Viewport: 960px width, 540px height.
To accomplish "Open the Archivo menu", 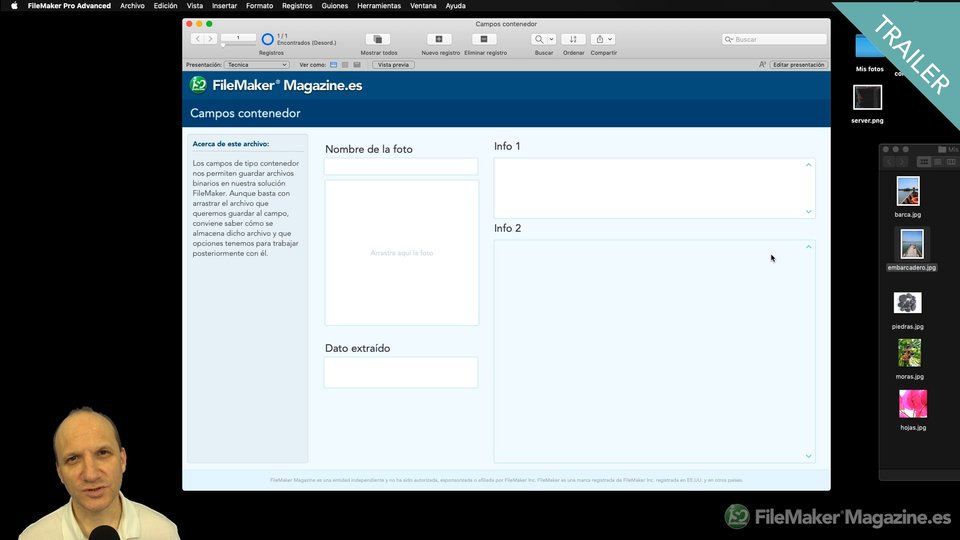I will click(x=132, y=6).
